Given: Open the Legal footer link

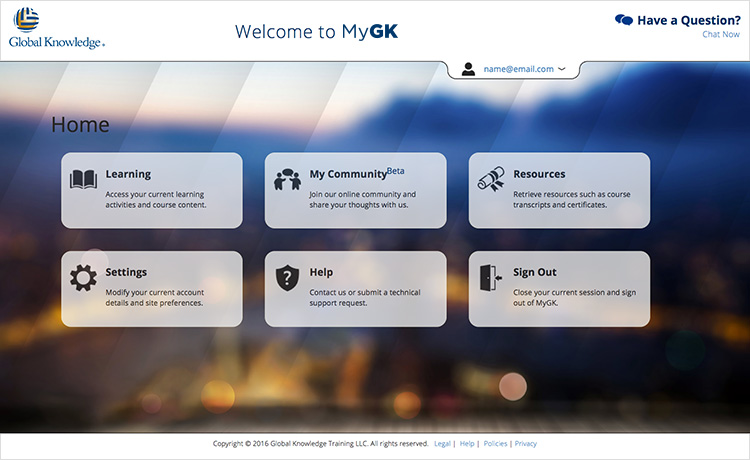Looking at the screenshot, I should pos(442,443).
